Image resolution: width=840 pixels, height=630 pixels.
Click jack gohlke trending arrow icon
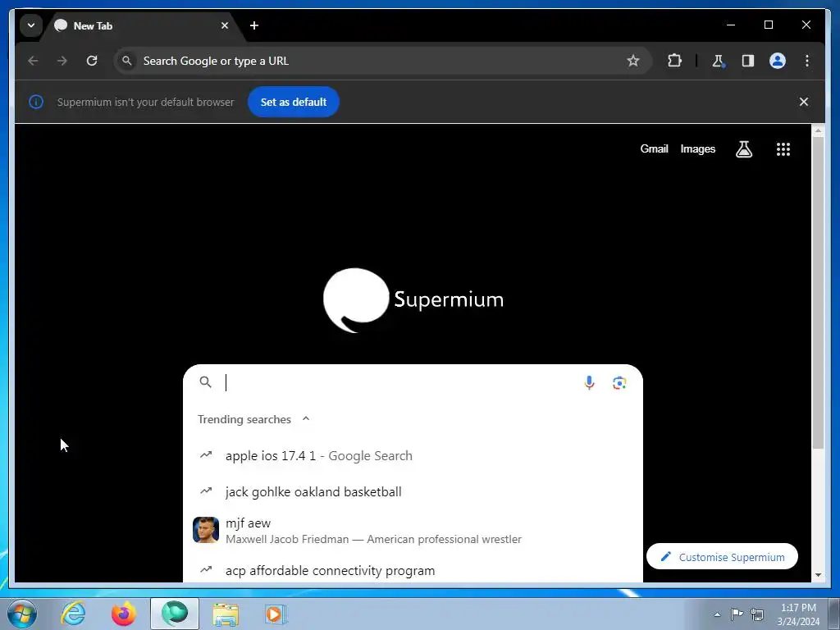point(206,491)
